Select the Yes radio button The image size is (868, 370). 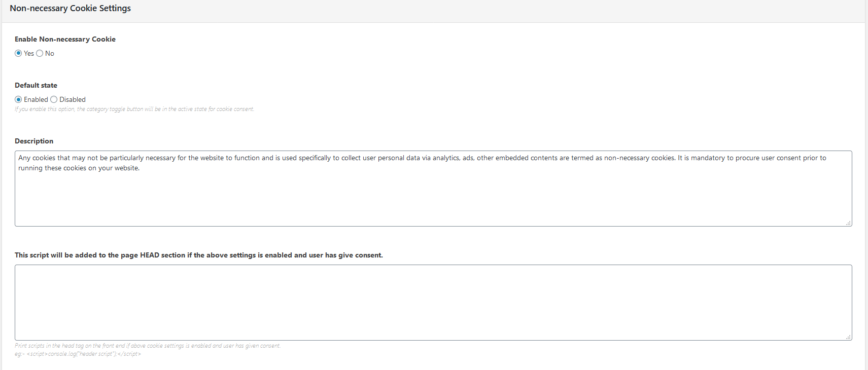(18, 53)
